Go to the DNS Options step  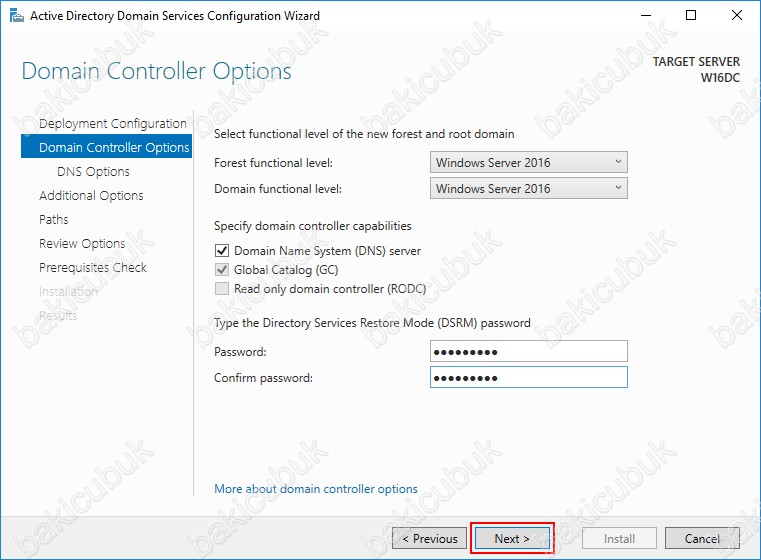(x=93, y=171)
